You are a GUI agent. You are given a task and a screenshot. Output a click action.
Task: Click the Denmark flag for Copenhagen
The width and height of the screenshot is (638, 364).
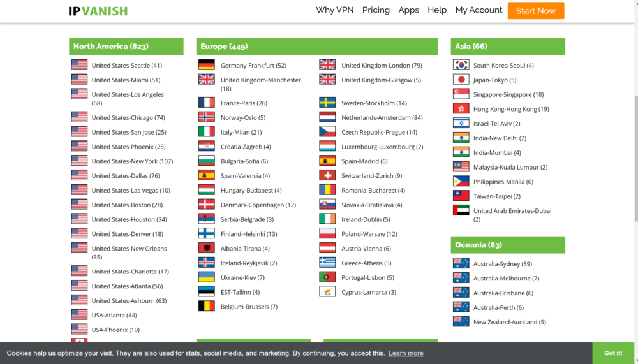tap(206, 204)
